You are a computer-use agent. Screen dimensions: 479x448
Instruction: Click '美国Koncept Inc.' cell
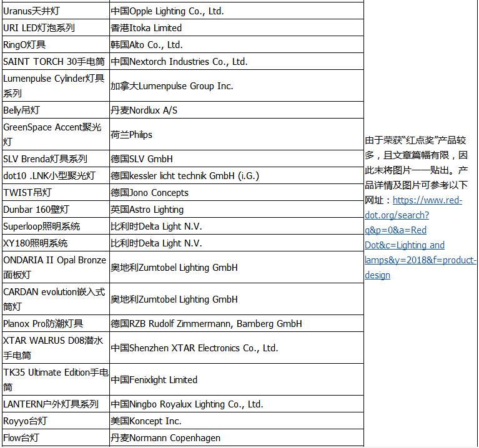coord(237,421)
